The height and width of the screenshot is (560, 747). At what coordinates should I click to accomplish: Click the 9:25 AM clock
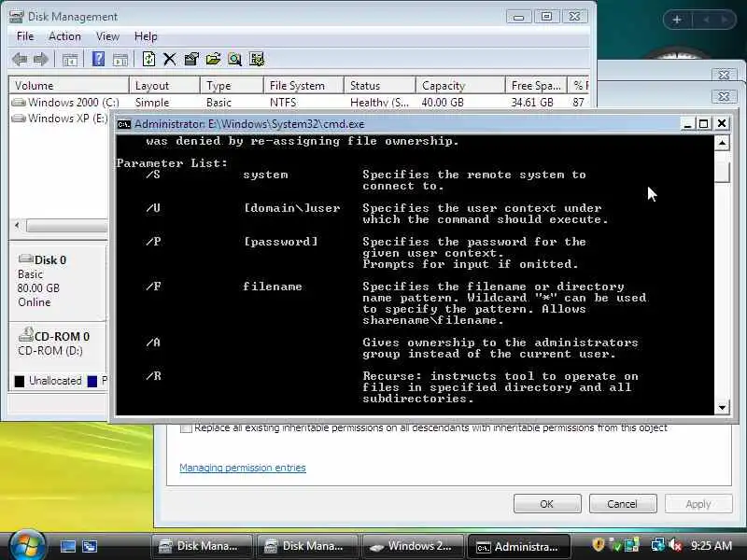point(712,546)
